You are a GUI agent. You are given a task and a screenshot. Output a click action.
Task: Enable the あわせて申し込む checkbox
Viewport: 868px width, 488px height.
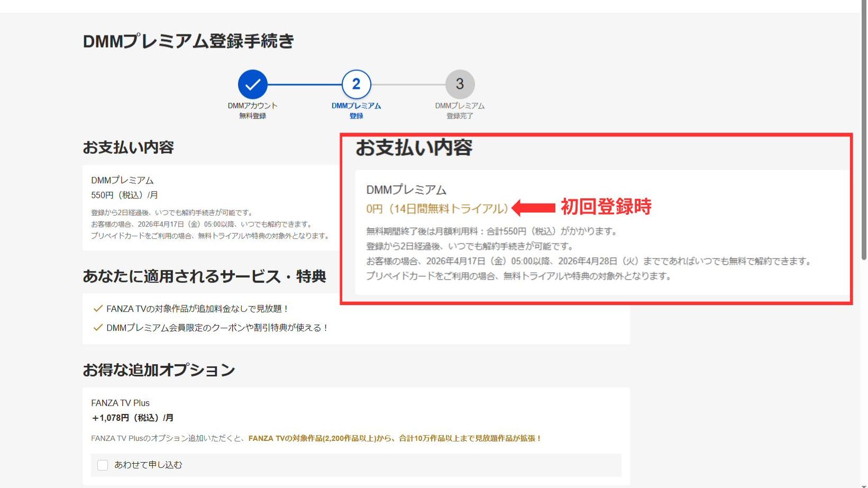[103, 465]
